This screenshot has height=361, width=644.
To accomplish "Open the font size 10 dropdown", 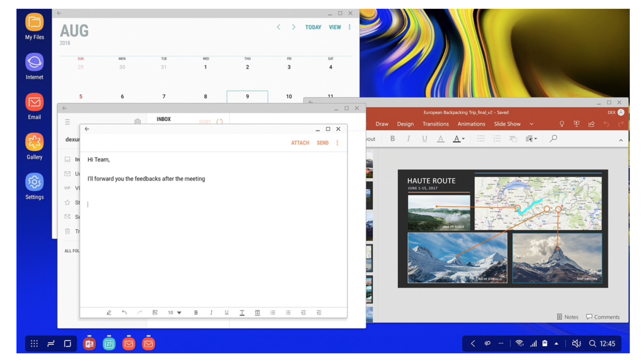I will pos(174,313).
